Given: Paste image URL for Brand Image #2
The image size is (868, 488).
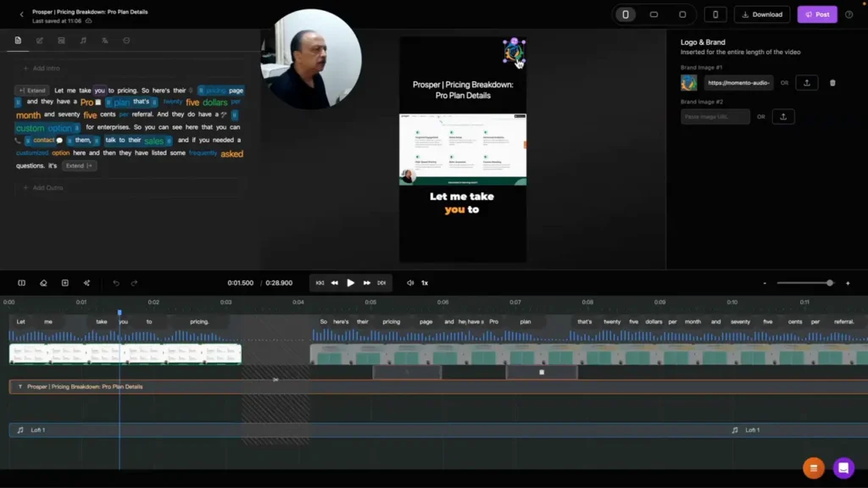Looking at the screenshot, I should click(x=715, y=117).
